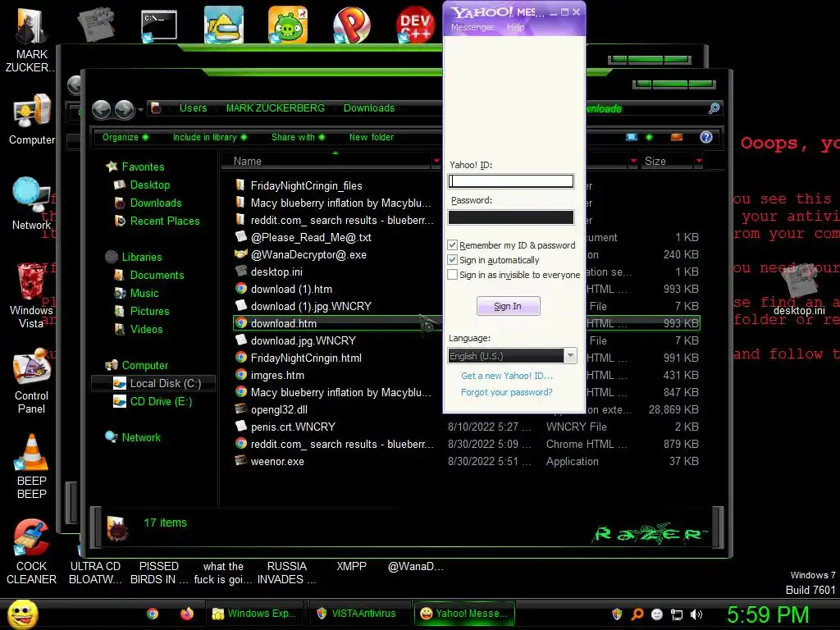This screenshot has width=840, height=630.
Task: Click the change view icon in Explorer toolbar
Action: coord(632,137)
